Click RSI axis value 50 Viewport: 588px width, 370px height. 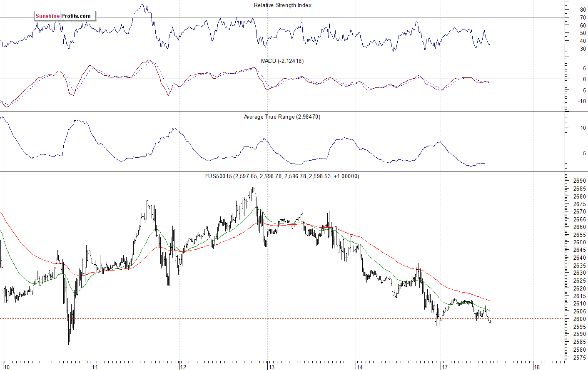pos(583,33)
